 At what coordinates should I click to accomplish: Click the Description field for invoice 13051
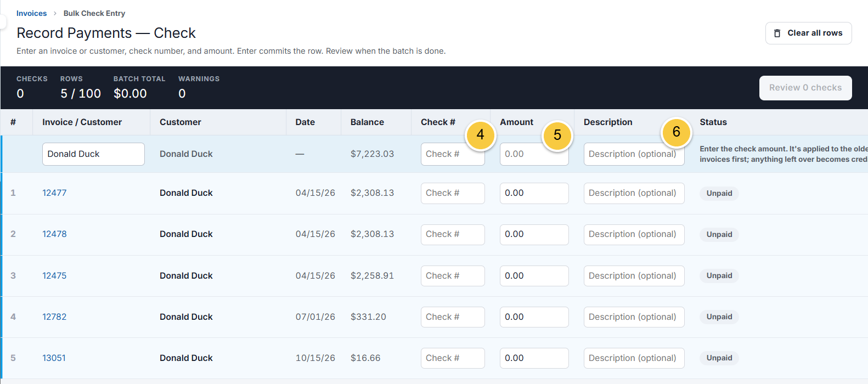click(634, 358)
